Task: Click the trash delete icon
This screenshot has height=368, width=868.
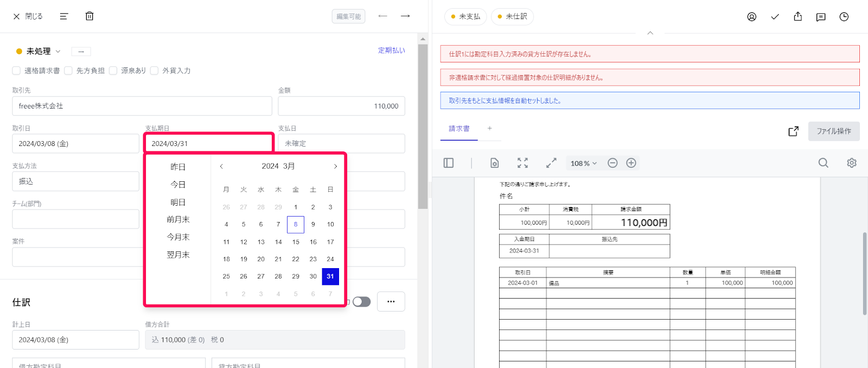Action: pyautogui.click(x=90, y=16)
